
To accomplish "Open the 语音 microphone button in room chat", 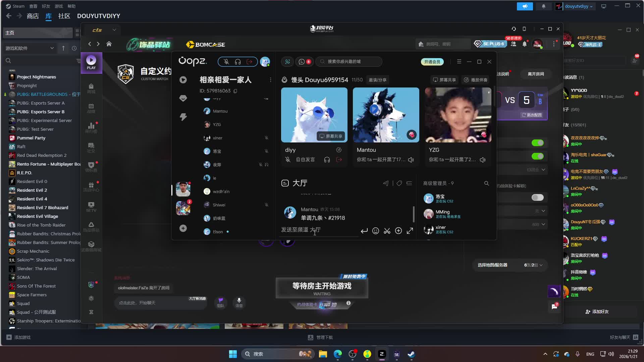I will tap(239, 302).
